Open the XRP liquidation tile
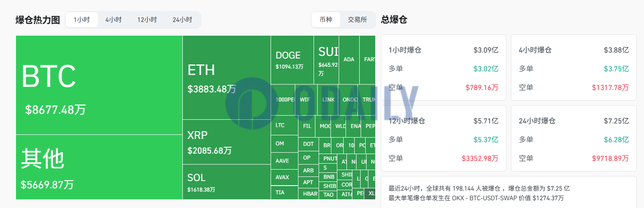This screenshot has width=644, height=208. coord(227,142)
